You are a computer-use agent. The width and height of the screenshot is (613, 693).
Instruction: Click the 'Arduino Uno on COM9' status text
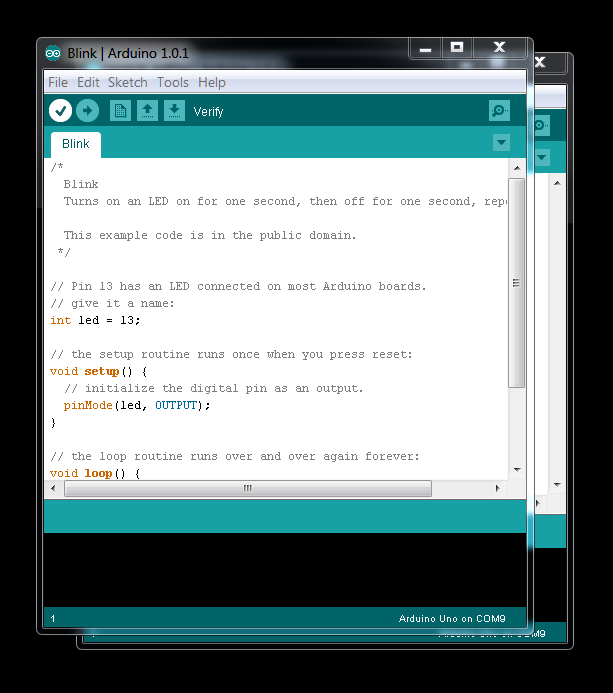(x=452, y=619)
